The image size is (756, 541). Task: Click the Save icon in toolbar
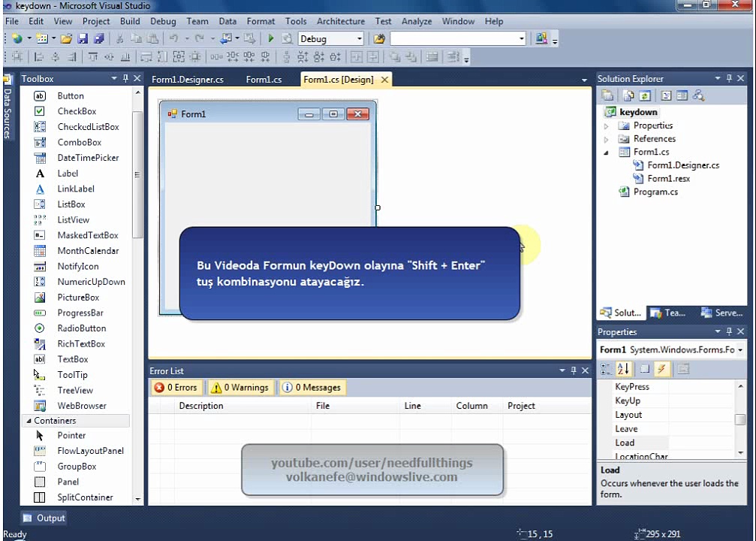[x=83, y=38]
